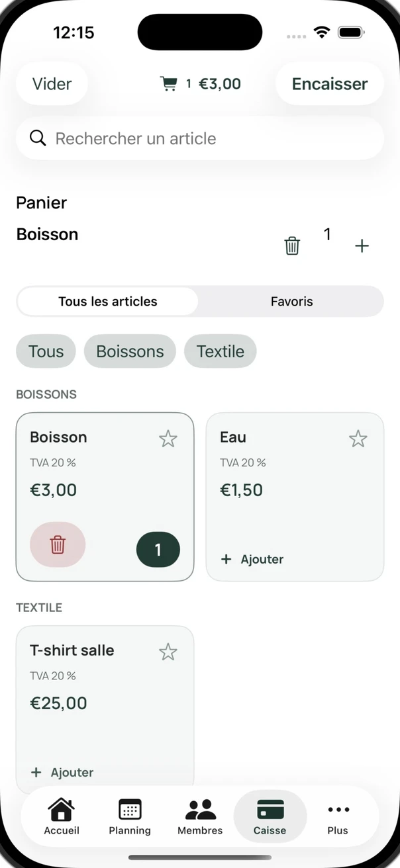Remove Boisson using red trash button on card
This screenshot has width=400, height=868.
point(58,544)
